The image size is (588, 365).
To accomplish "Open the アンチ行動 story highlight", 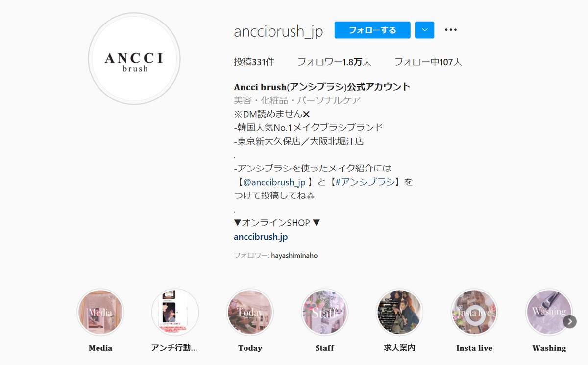I will tap(175, 312).
